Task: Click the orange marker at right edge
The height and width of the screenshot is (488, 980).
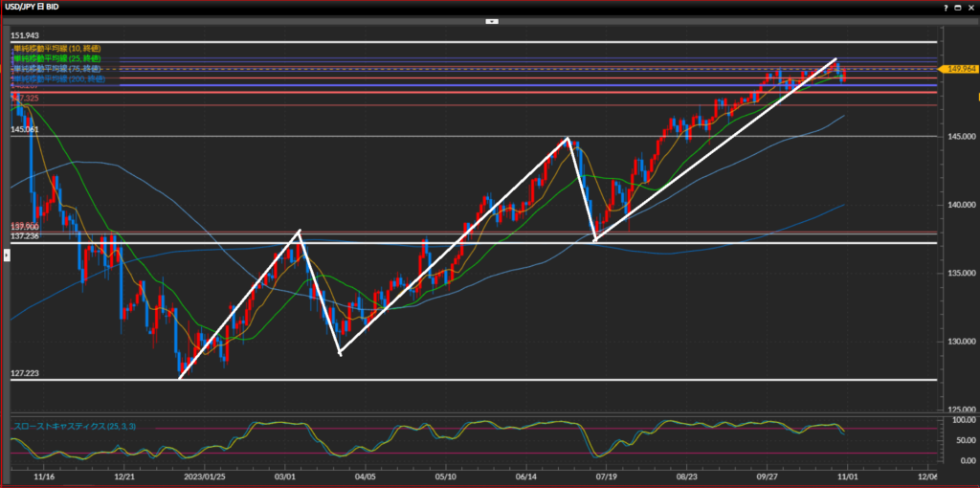Action: click(977, 97)
